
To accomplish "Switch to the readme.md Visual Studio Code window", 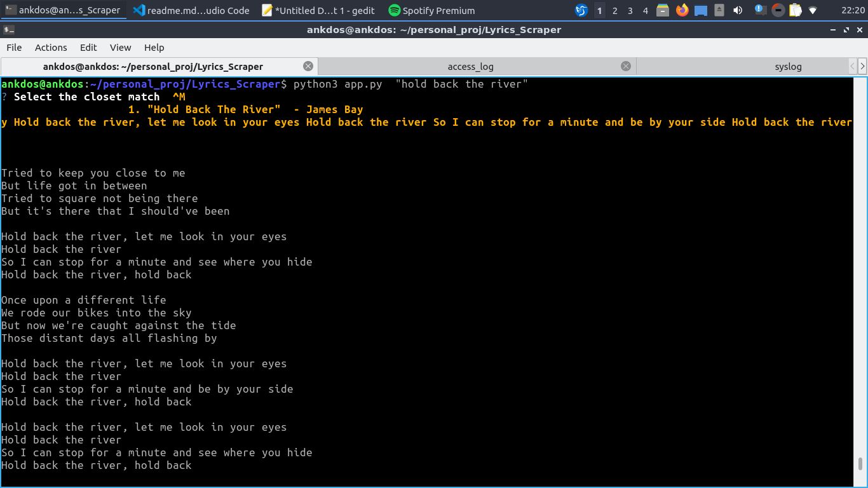I will point(192,10).
